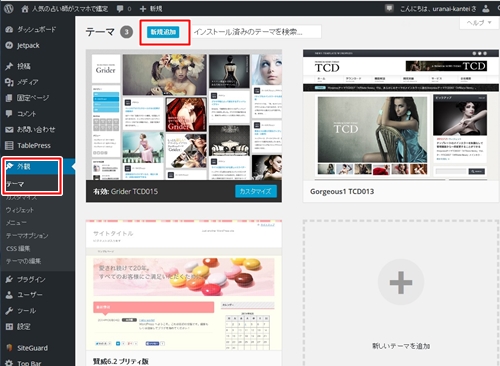Open the プラグイン menu item
The height and width of the screenshot is (366, 500).
(31, 279)
